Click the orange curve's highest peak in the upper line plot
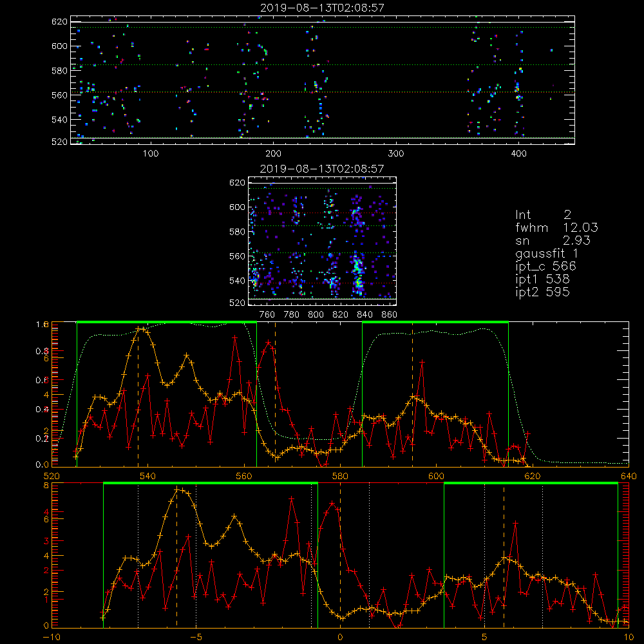The image size is (644, 644). pyautogui.click(x=140, y=329)
